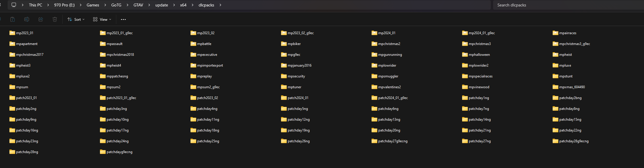Open the View dropdown
This screenshot has width=644, height=168.
tap(102, 19)
